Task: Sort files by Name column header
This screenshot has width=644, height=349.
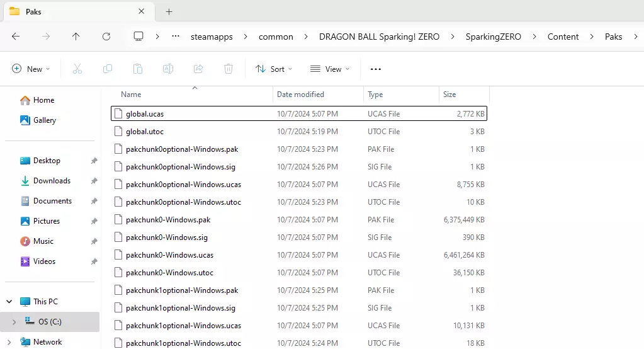Action: click(x=131, y=94)
